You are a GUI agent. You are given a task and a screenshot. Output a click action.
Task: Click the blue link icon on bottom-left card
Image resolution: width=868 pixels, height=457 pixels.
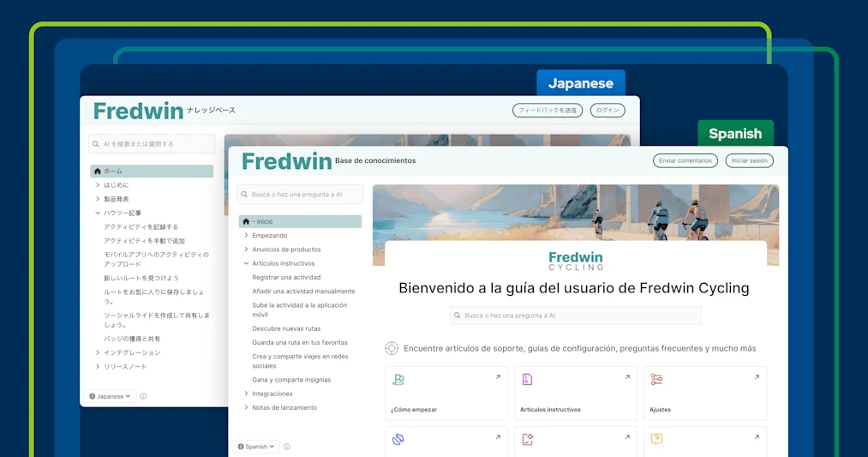click(x=398, y=439)
